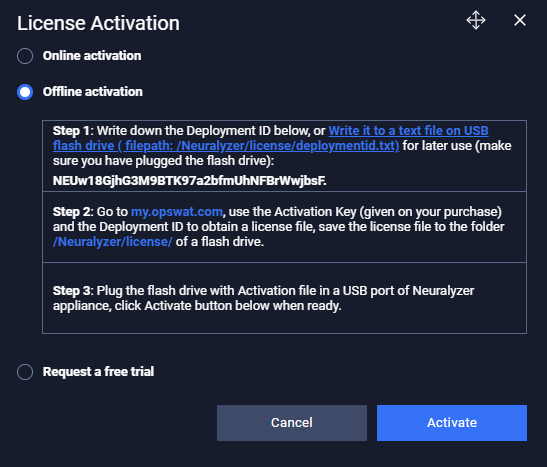Choose the Request a free trial radio button

pyautogui.click(x=25, y=372)
